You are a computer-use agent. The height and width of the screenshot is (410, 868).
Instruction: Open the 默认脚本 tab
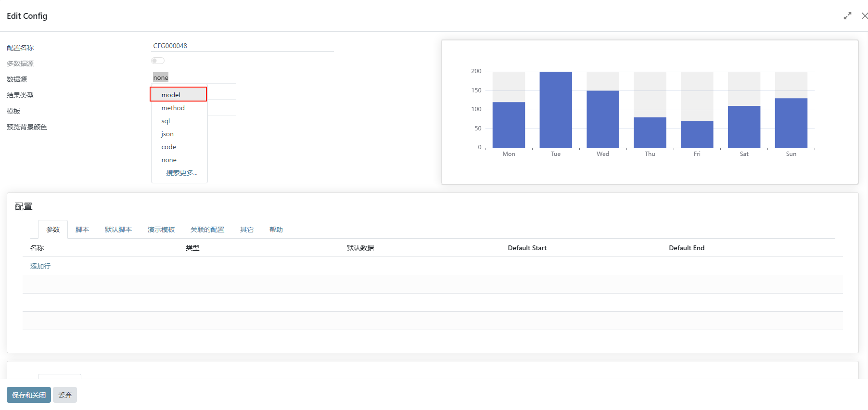click(118, 230)
